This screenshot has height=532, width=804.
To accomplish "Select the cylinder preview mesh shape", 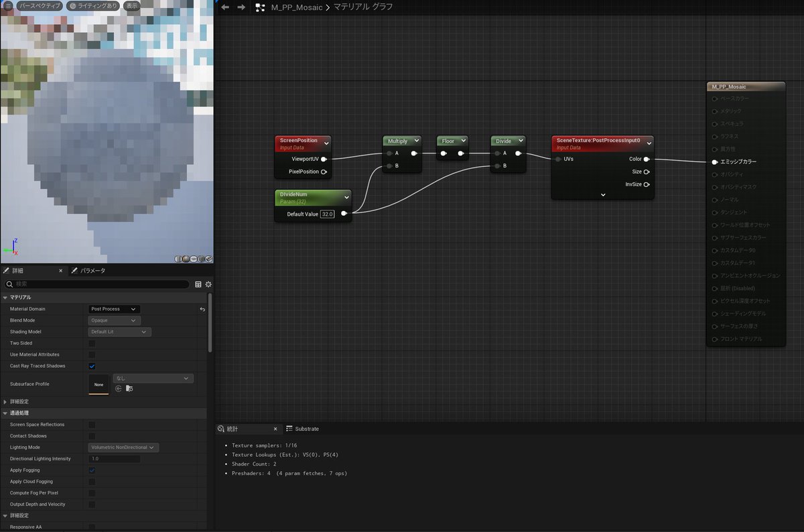I will 178,258.
